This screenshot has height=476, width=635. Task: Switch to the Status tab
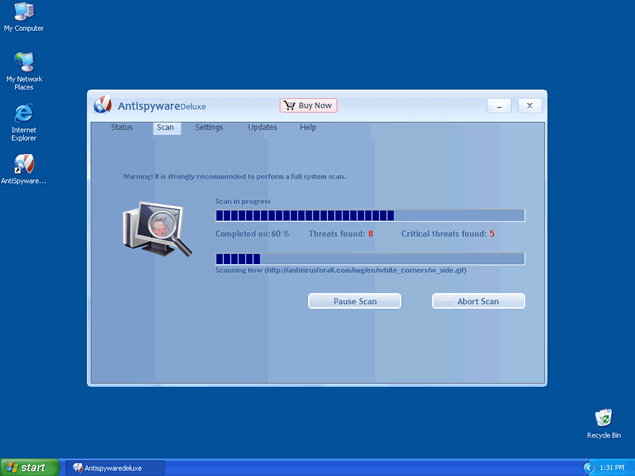point(122,128)
